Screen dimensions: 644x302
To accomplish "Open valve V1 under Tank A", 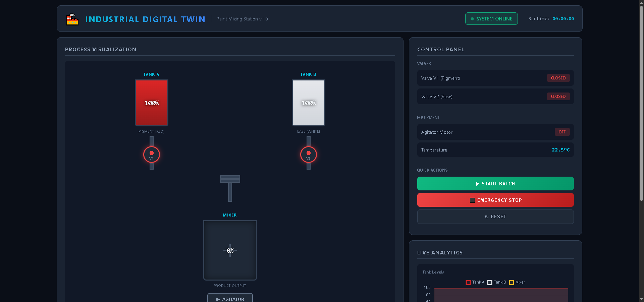I will 152,155.
